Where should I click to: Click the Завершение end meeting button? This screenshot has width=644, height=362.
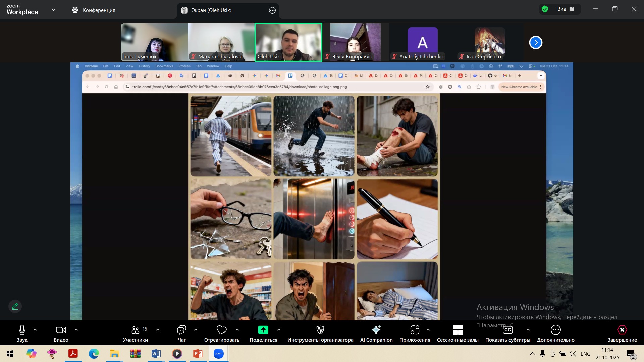click(622, 330)
